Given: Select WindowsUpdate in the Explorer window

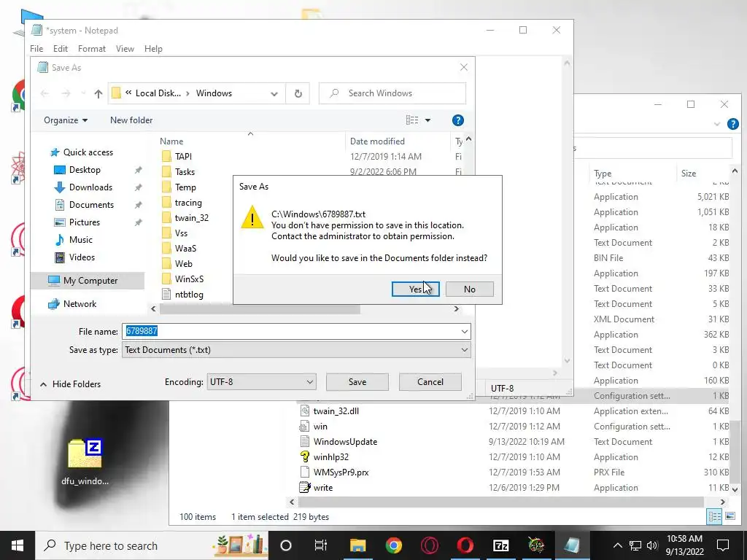Looking at the screenshot, I should tap(345, 441).
